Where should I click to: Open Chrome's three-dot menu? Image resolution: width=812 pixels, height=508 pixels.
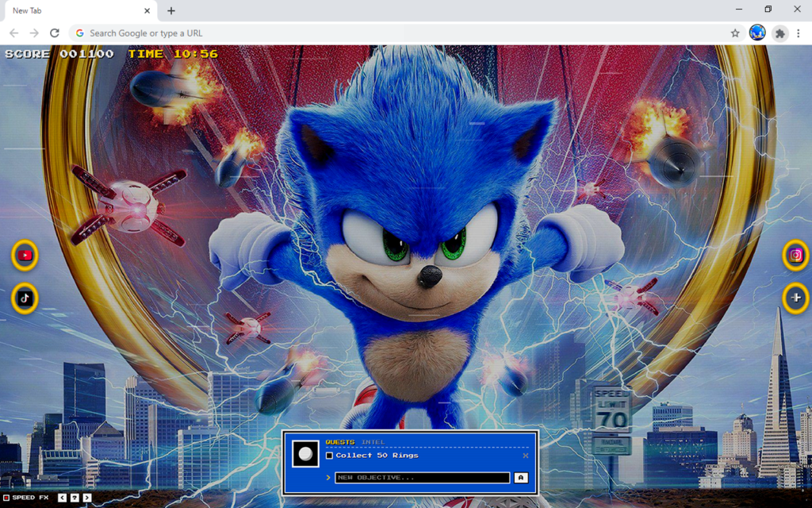[x=799, y=33]
